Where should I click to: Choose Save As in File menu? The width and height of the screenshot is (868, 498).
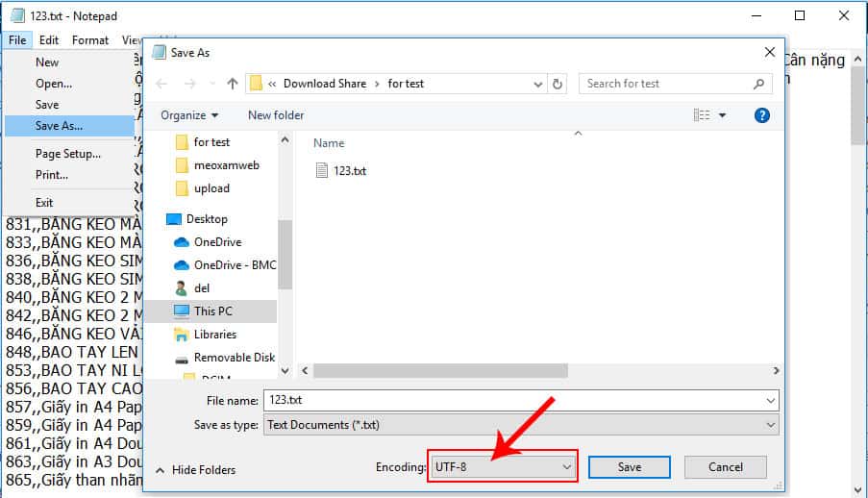(x=59, y=126)
